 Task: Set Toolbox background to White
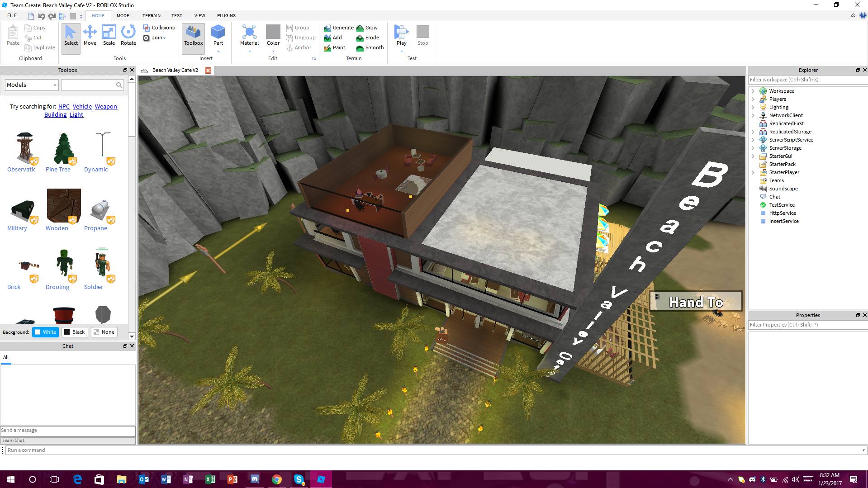coord(45,332)
